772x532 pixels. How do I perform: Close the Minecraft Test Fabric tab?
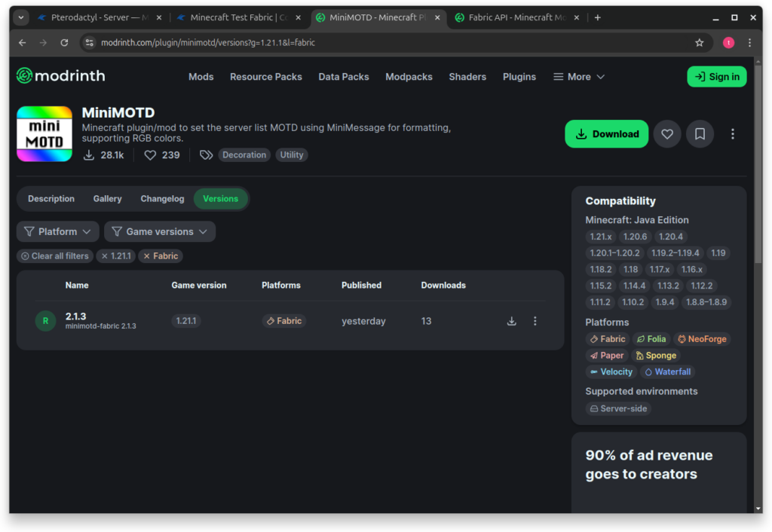tap(298, 17)
